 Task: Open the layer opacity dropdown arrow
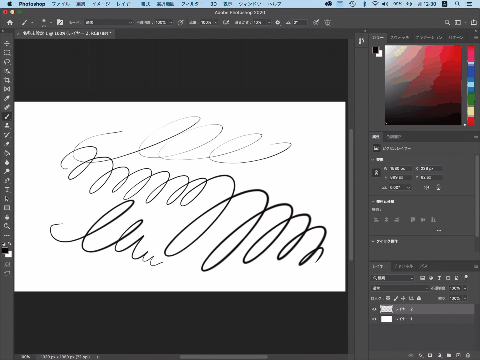point(465,288)
